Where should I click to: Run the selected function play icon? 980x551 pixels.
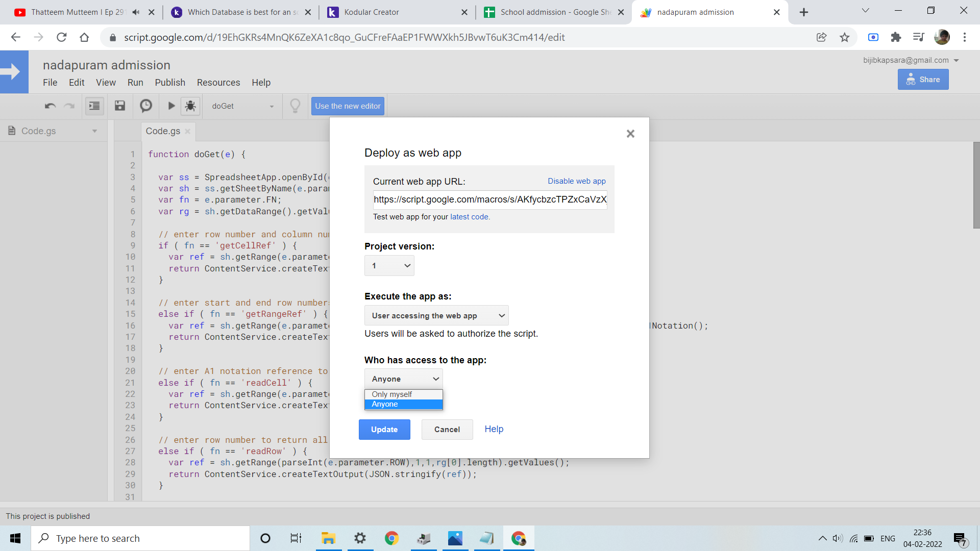tap(171, 106)
